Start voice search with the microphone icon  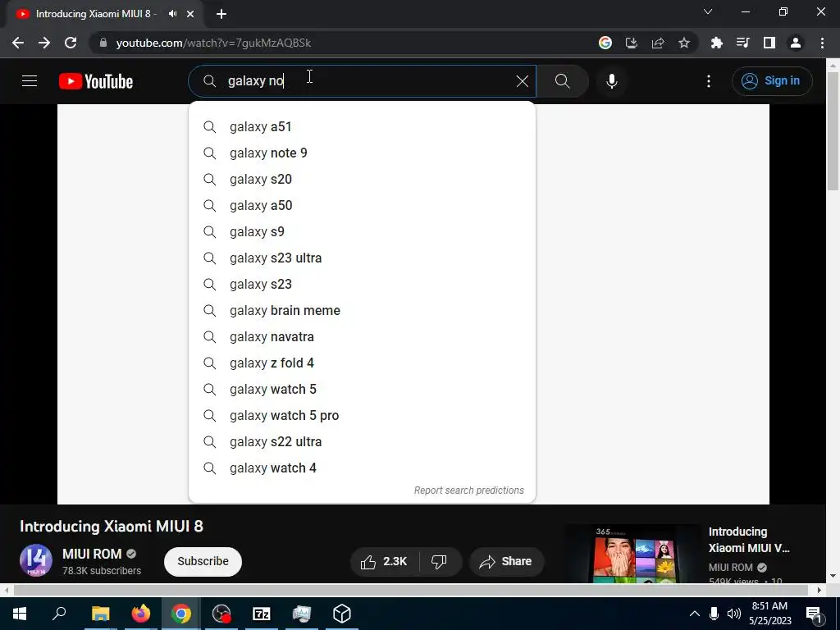pos(612,81)
